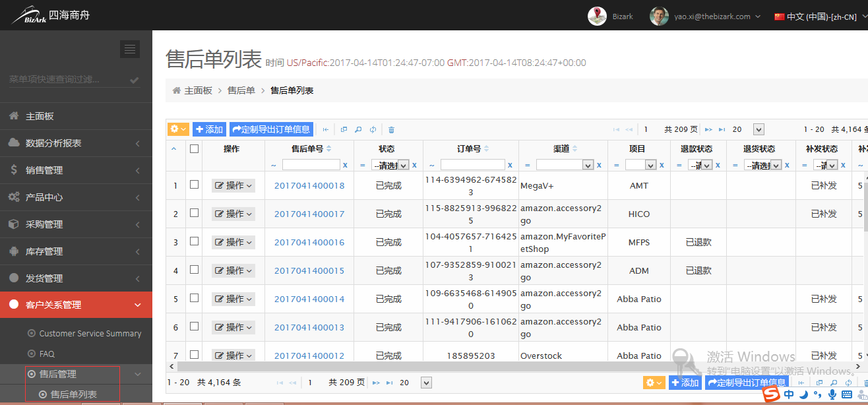The width and height of the screenshot is (868, 405).
Task: Go to next page in top pager
Action: (708, 130)
